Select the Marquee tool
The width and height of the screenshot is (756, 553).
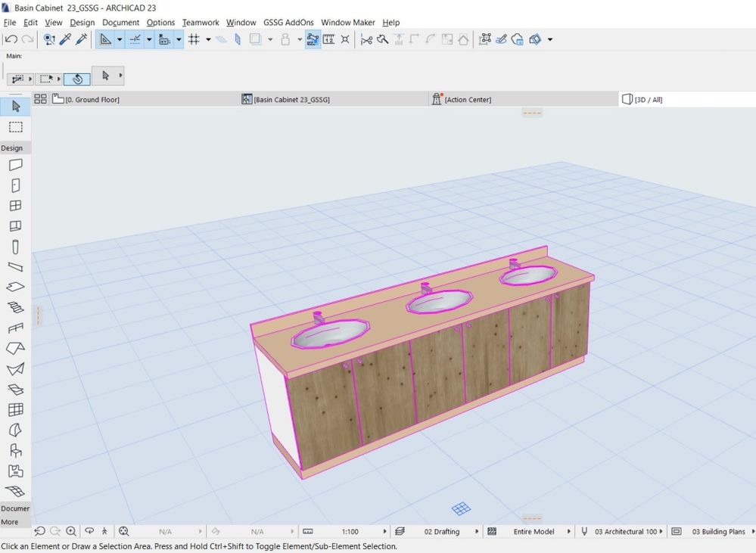point(16,127)
